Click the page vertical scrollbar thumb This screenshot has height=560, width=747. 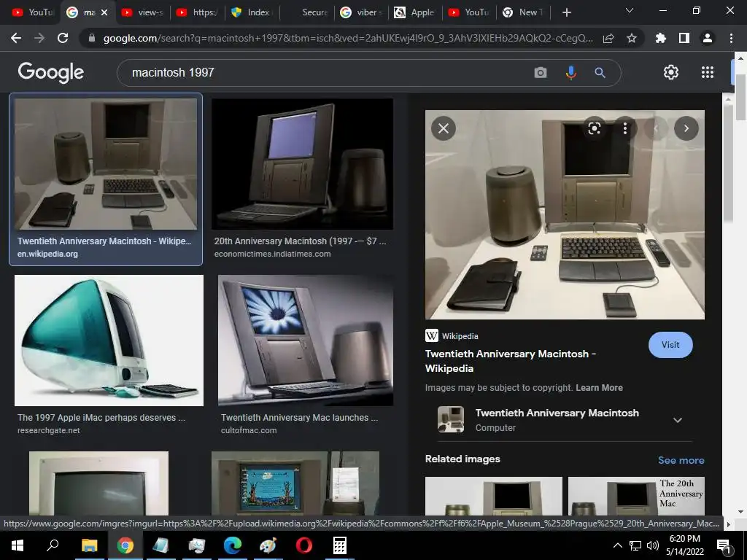(740, 97)
